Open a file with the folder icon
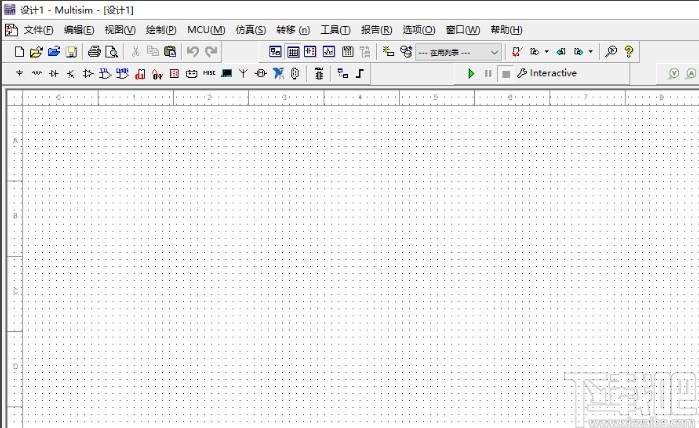 pos(36,52)
